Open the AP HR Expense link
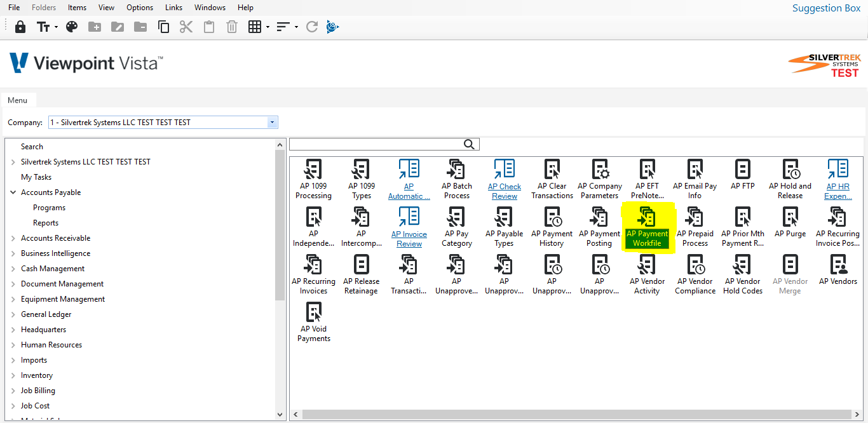 (x=838, y=180)
